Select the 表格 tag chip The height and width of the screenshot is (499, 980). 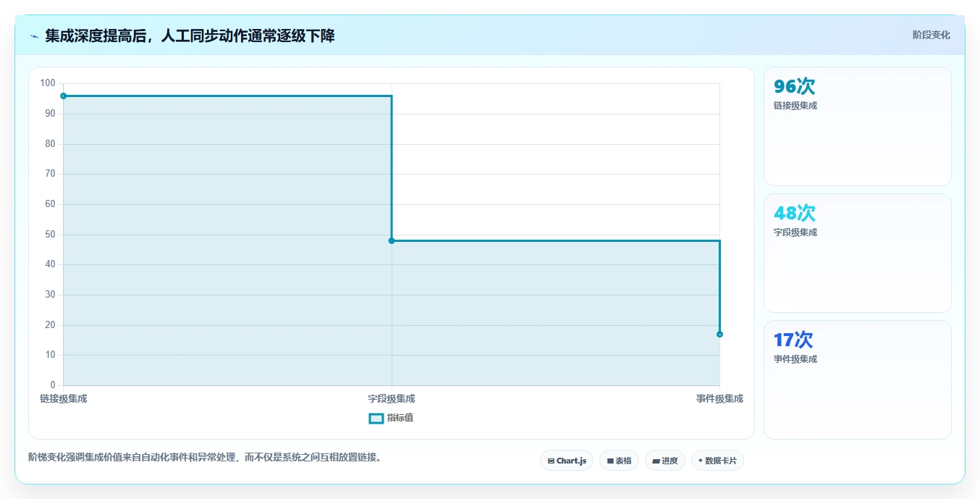tap(619, 461)
